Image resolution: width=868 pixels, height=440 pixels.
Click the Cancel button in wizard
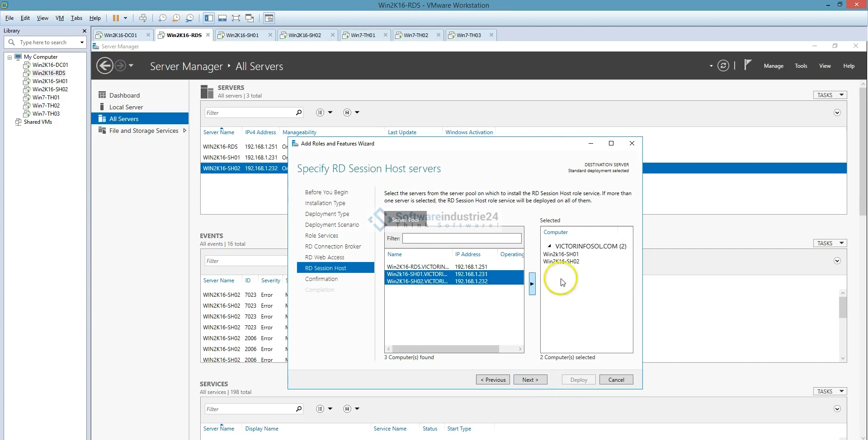(x=616, y=380)
